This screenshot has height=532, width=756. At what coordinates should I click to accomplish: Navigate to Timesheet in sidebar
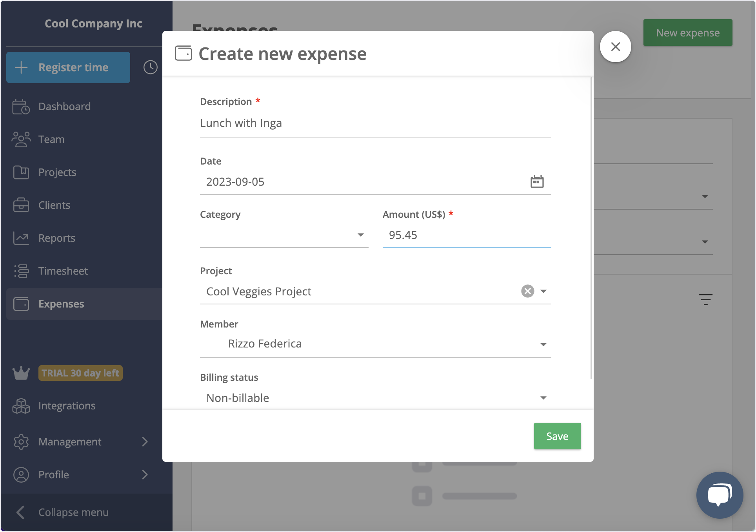click(x=63, y=271)
